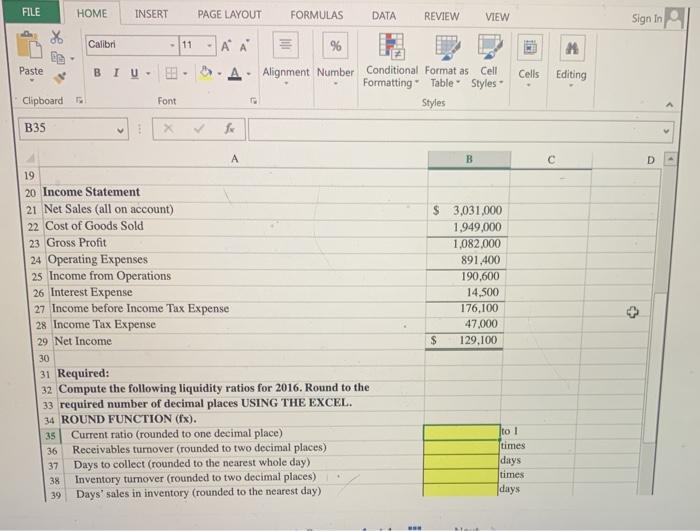This screenshot has width=700, height=531.
Task: Select yellow Inventory turnover cell B38
Action: (x=460, y=476)
